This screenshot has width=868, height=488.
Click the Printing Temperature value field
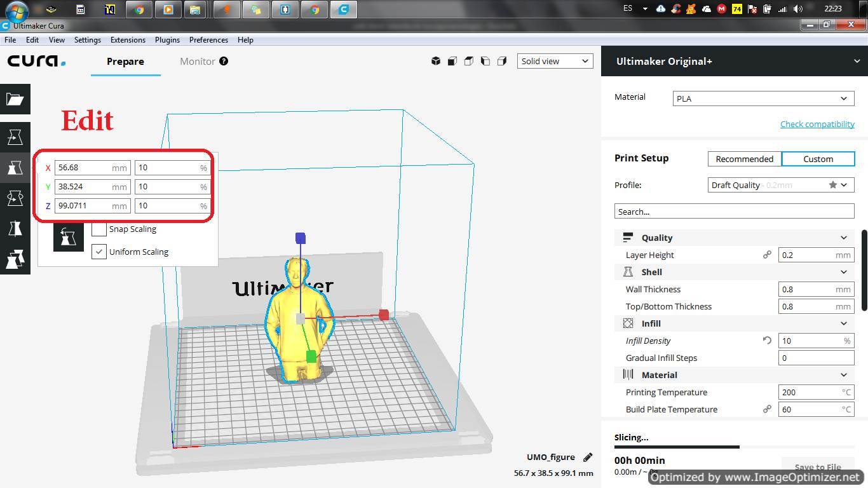(816, 392)
